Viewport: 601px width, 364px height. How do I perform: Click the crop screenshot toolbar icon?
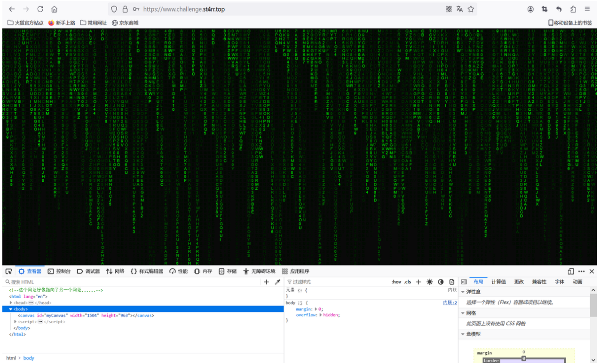click(545, 9)
